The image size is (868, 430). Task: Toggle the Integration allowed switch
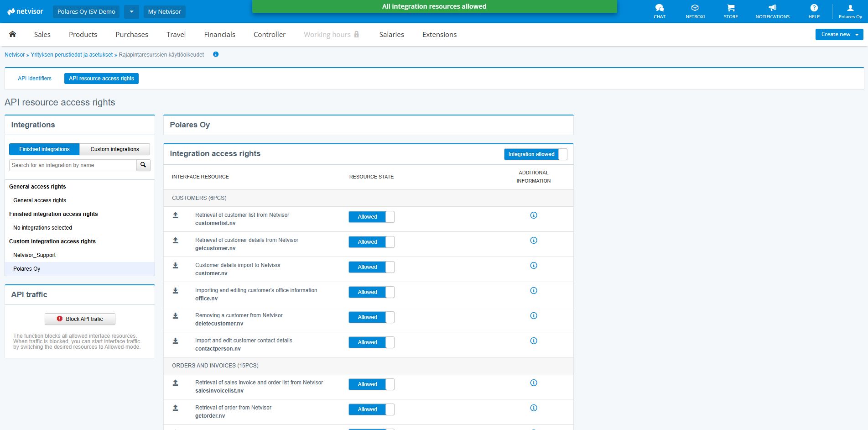tap(535, 154)
